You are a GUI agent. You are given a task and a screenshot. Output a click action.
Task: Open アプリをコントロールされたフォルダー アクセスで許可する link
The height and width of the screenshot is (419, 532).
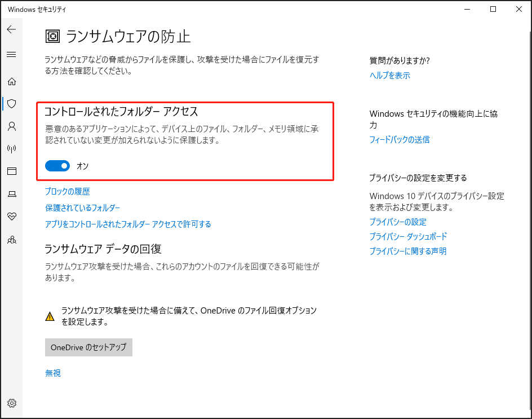(x=128, y=224)
